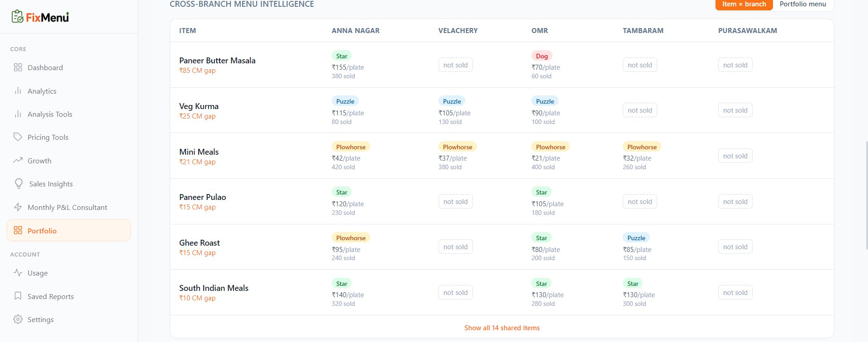
Task: Switch to Portfolio menu view
Action: point(803,4)
